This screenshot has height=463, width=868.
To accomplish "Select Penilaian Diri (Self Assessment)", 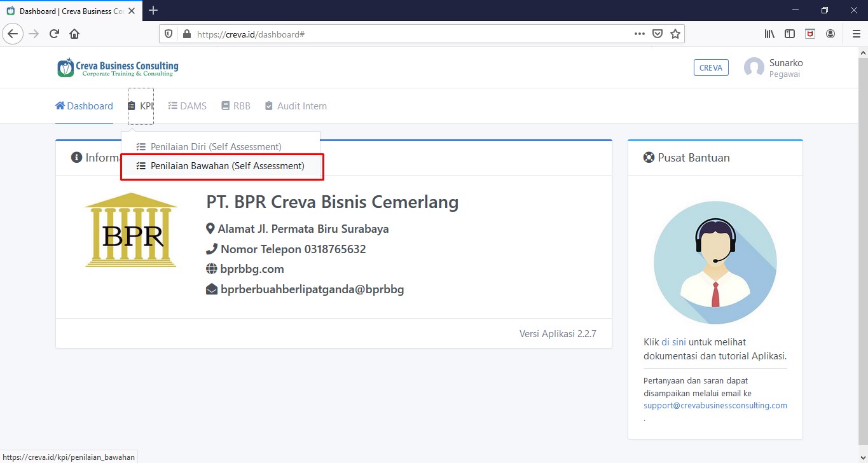I will pos(221,147).
